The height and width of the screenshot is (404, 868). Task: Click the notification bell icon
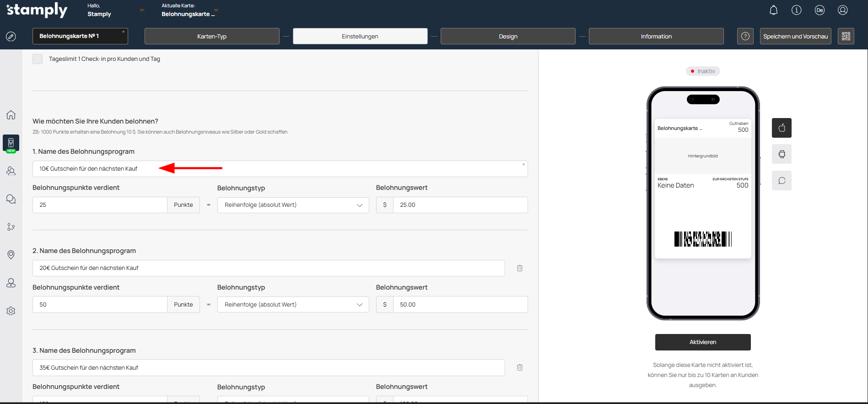773,10
